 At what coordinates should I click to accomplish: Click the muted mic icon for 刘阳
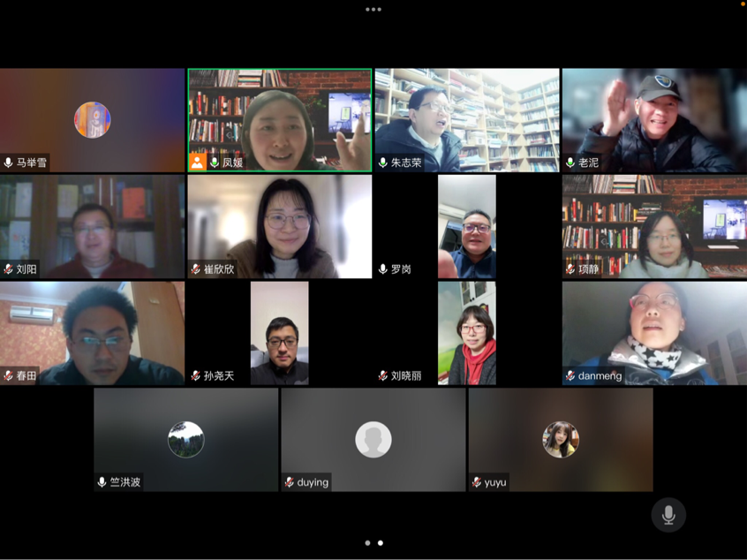point(9,269)
